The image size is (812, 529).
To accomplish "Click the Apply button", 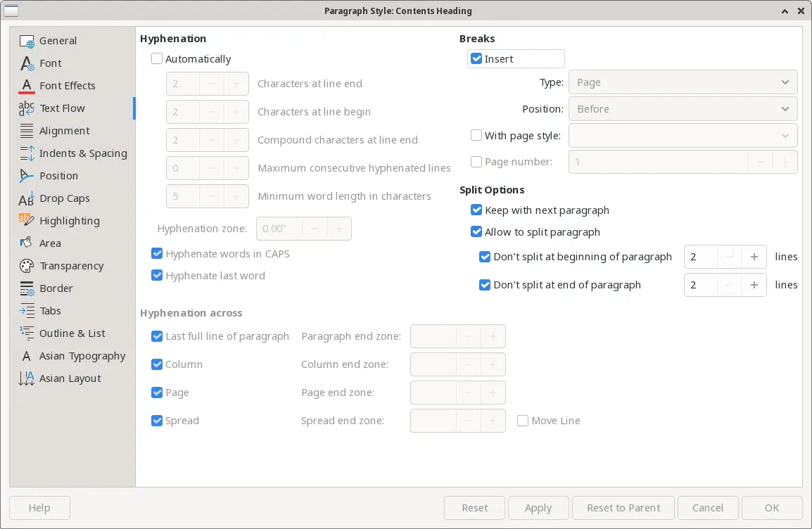I will [538, 508].
